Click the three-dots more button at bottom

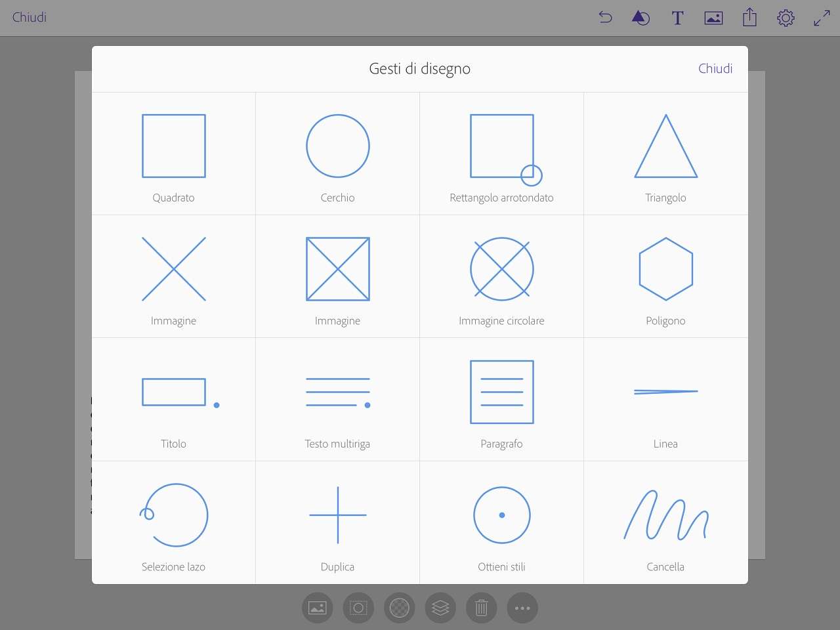coord(522,608)
